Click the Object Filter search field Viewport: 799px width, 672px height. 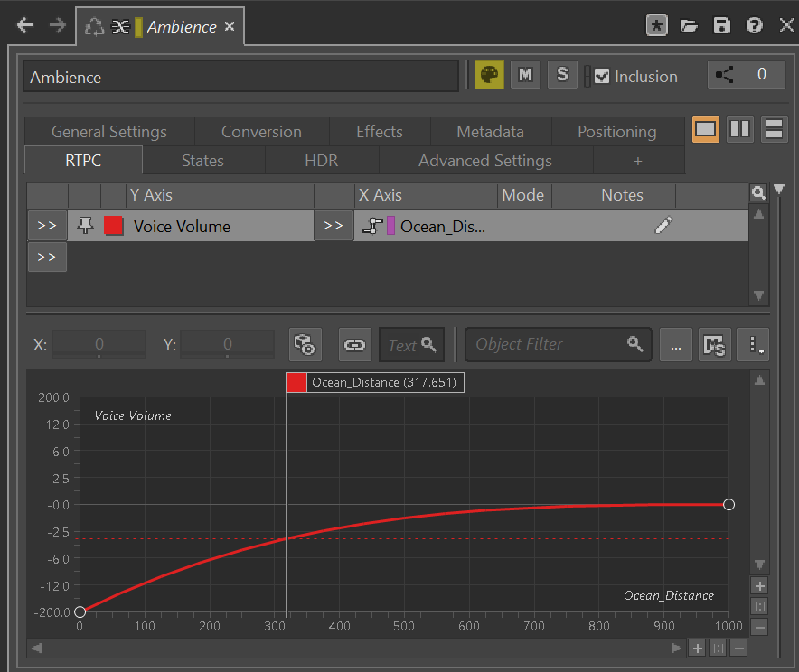tap(559, 345)
